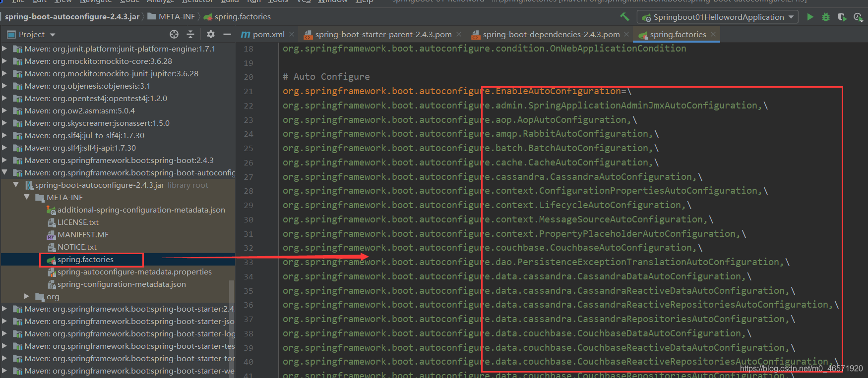Collapse spring-boot-autoconfigure-2.4.3.jar library root
868x378 pixels.
[x=16, y=185]
